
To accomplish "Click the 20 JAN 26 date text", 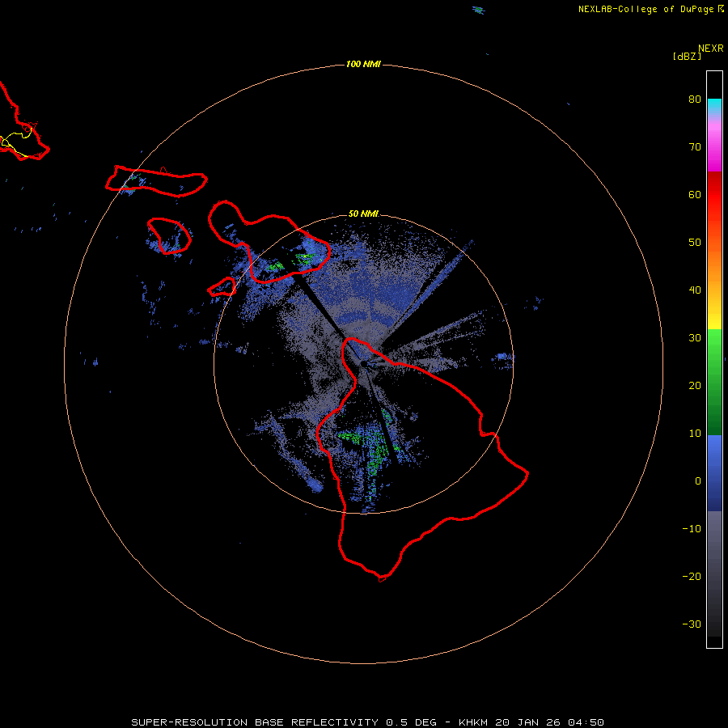I will coord(528,722).
